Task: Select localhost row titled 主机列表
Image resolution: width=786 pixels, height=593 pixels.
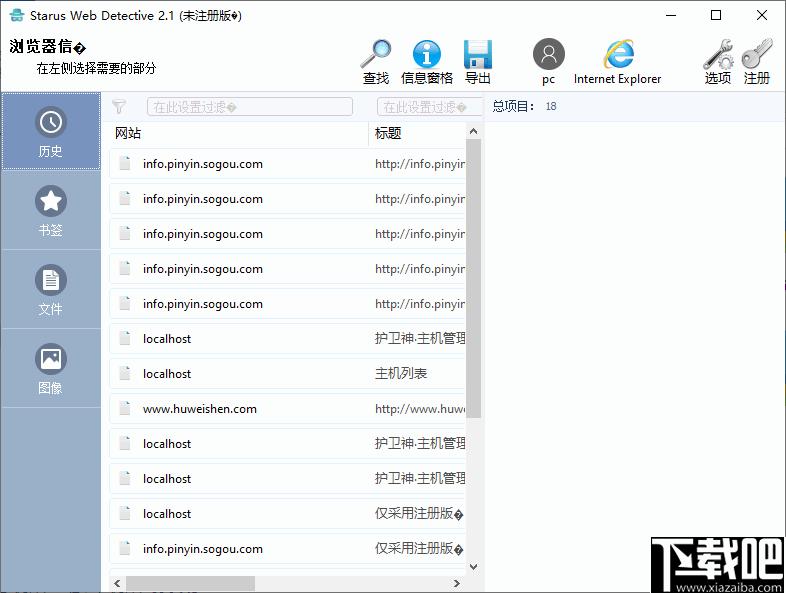Action: click(287, 373)
